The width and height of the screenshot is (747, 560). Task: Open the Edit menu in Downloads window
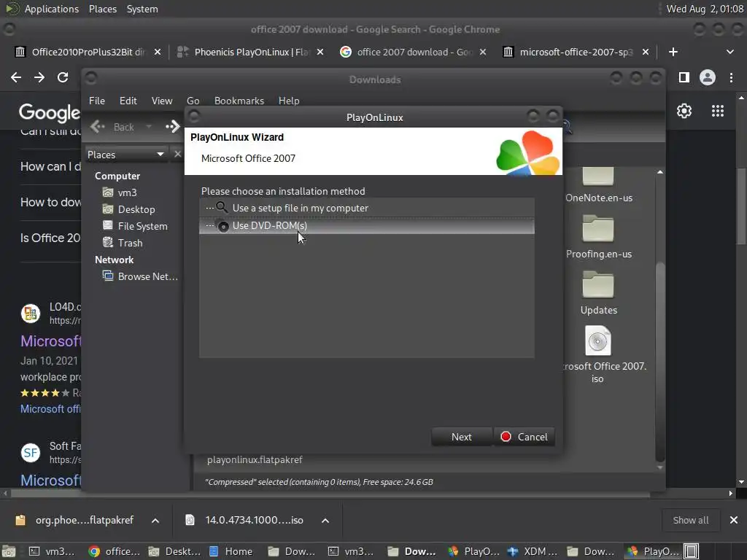point(128,101)
